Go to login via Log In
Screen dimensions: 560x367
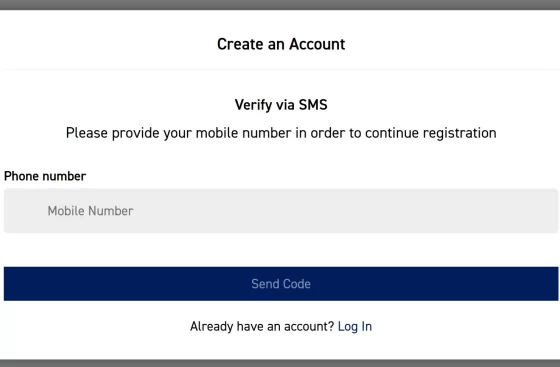[x=355, y=326]
